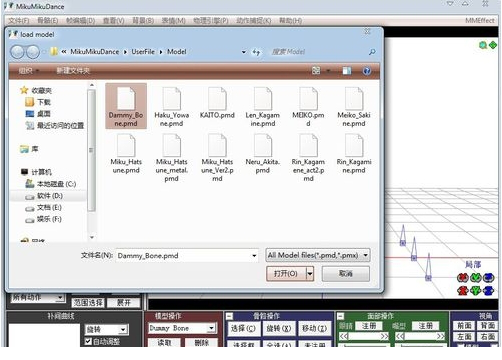502x360 pixels.
Task: Click the 前面 front view button
Action: pyautogui.click(x=464, y=325)
